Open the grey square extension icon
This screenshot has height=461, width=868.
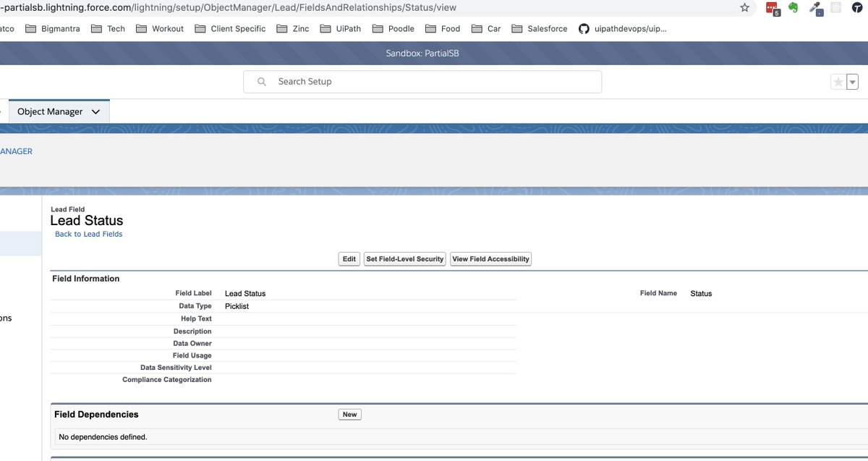tap(835, 7)
